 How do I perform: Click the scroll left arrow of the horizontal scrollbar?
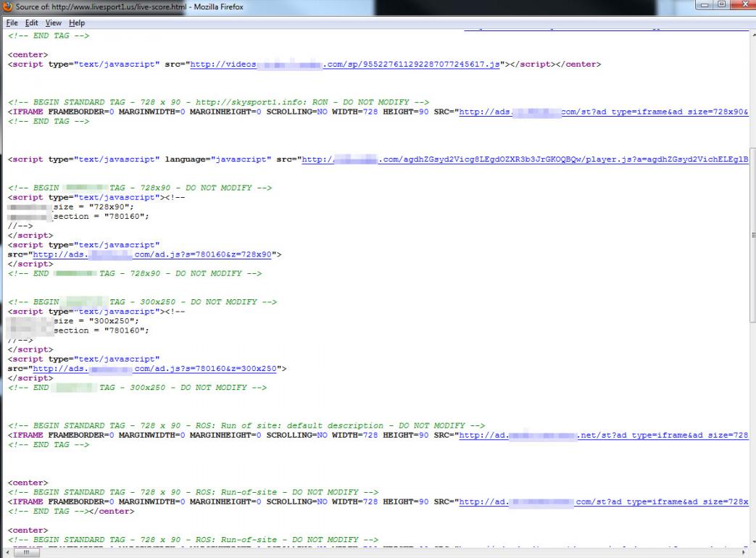(7, 553)
